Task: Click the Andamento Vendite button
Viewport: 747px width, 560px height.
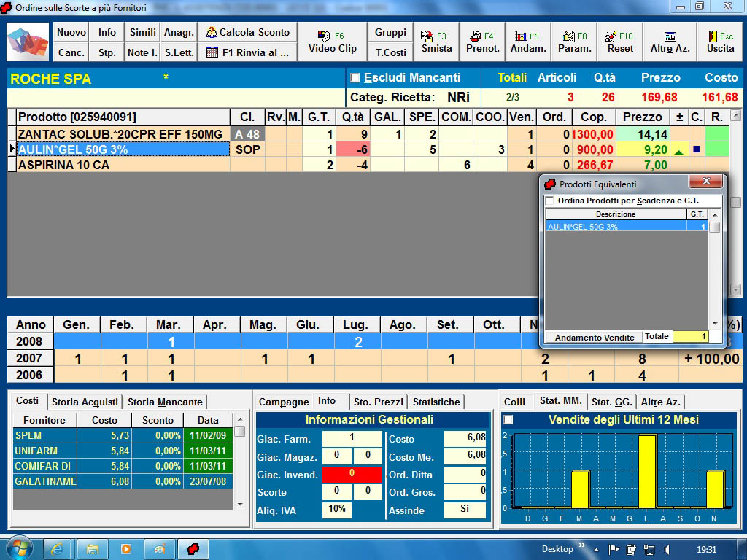Action: pos(594,338)
